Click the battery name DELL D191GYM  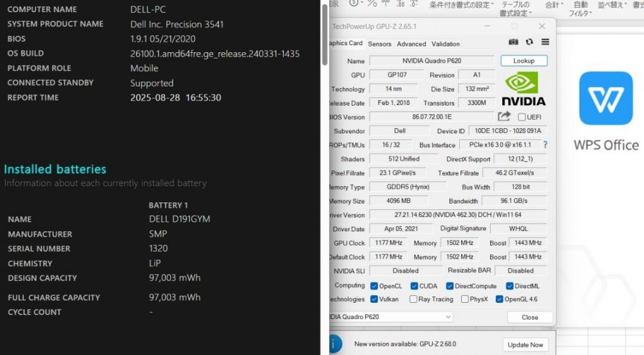[x=180, y=219]
